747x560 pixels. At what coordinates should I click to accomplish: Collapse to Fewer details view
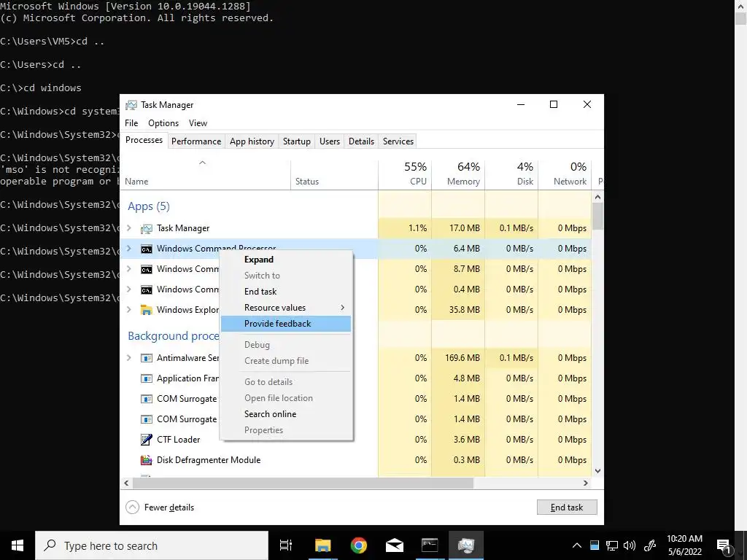(x=160, y=507)
